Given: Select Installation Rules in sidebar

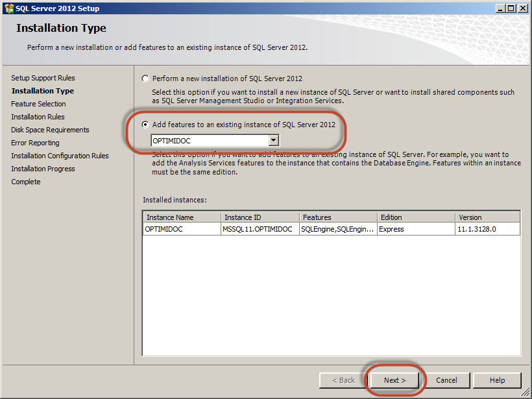Looking at the screenshot, I should tap(38, 117).
